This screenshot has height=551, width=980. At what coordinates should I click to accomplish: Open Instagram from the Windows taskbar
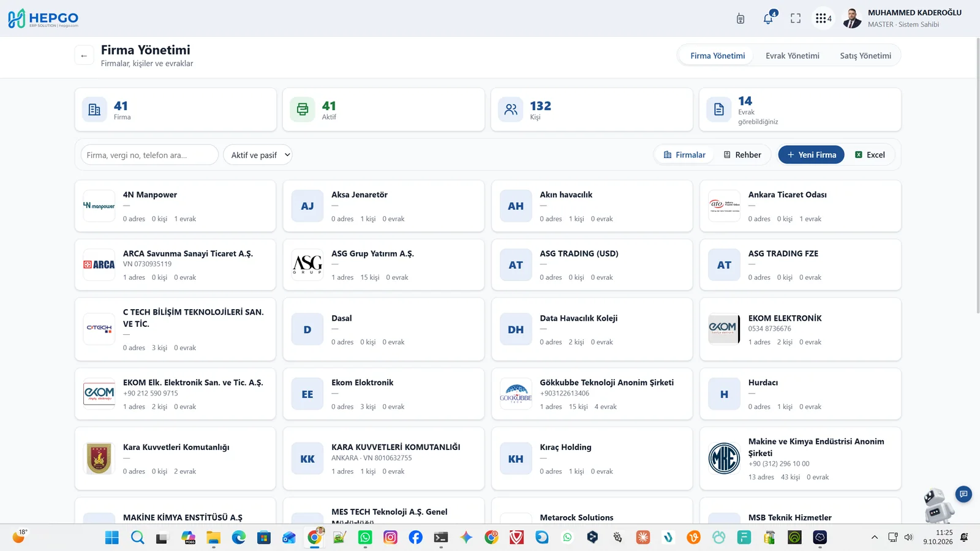390,538
